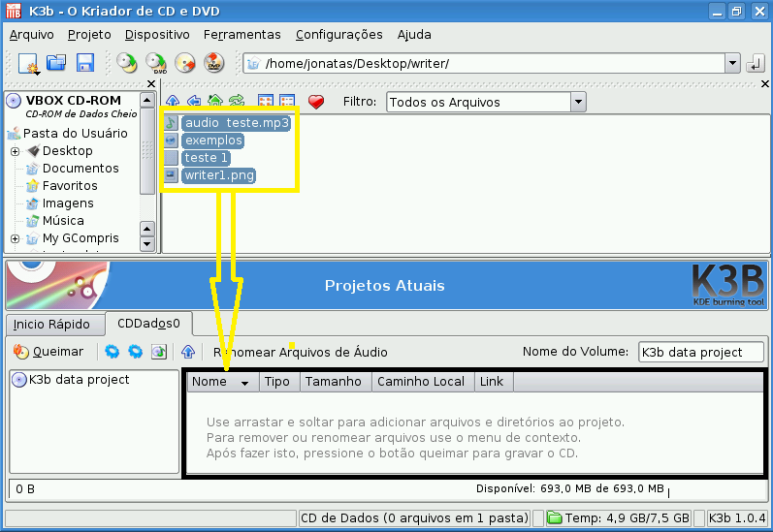Click the new project icon with star

click(28, 63)
